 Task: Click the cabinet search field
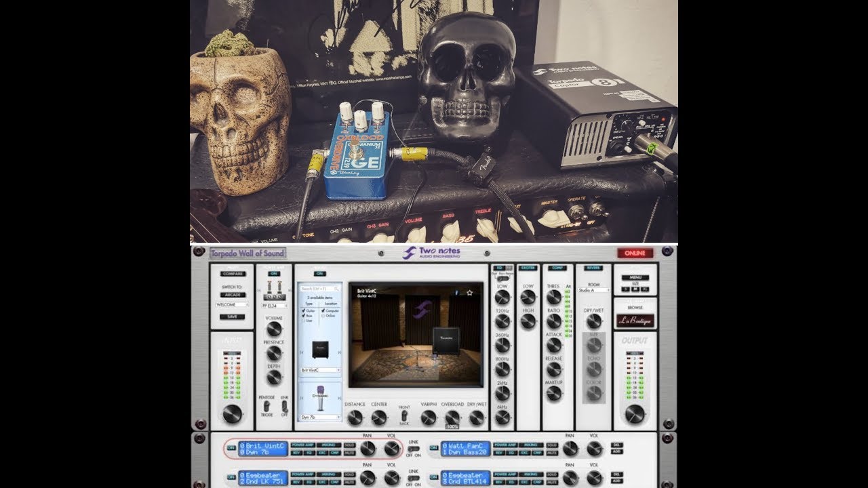coord(319,289)
